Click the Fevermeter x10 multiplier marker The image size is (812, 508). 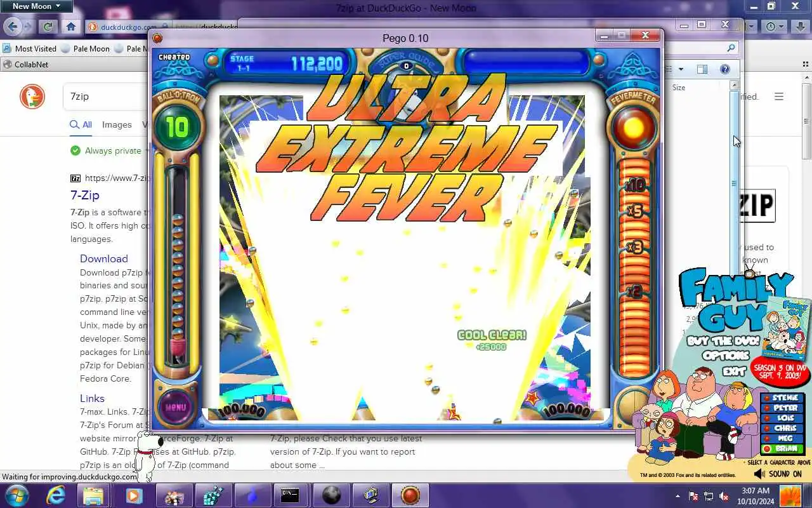point(634,185)
